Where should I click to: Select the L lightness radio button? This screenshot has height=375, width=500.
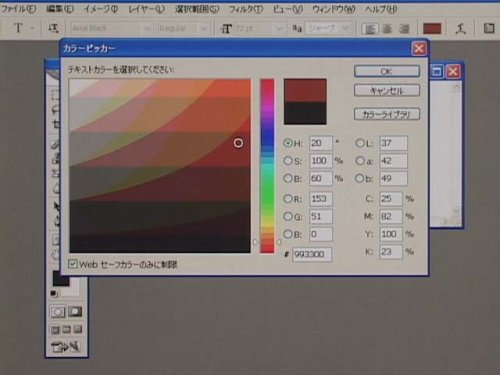coord(360,143)
